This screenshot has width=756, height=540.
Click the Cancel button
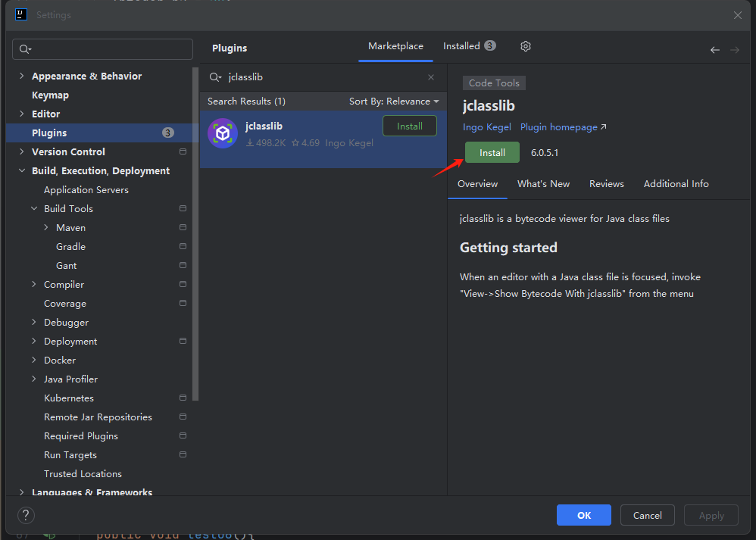point(647,516)
